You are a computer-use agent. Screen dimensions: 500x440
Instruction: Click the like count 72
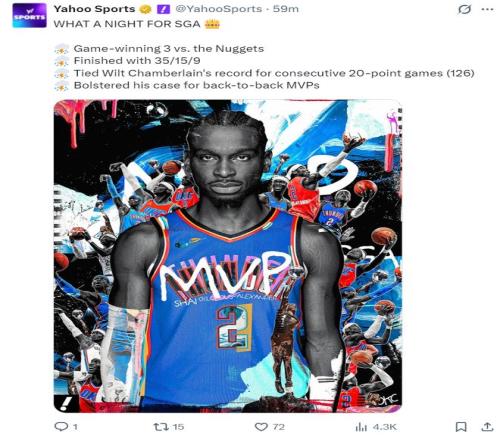279,427
